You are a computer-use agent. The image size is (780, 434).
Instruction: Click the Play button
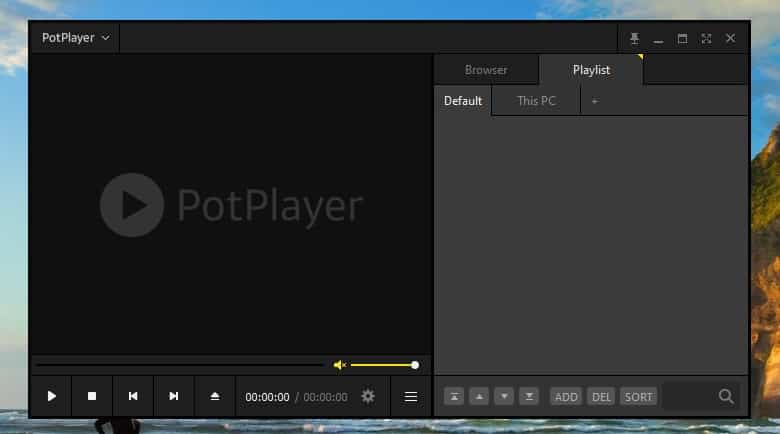point(51,396)
